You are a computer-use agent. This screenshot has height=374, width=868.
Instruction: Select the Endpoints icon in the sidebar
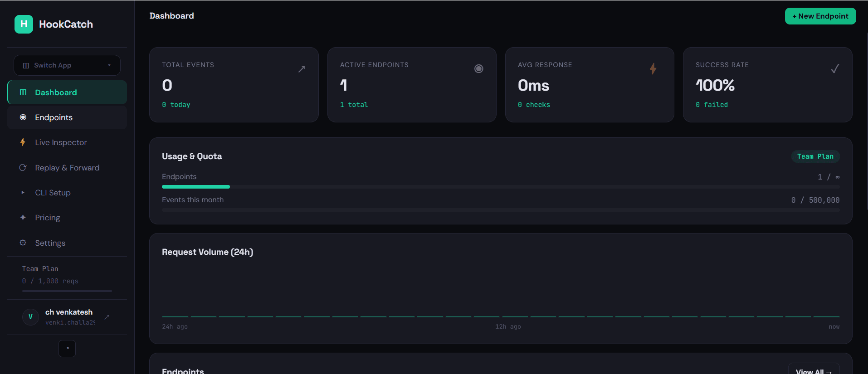pyautogui.click(x=23, y=117)
